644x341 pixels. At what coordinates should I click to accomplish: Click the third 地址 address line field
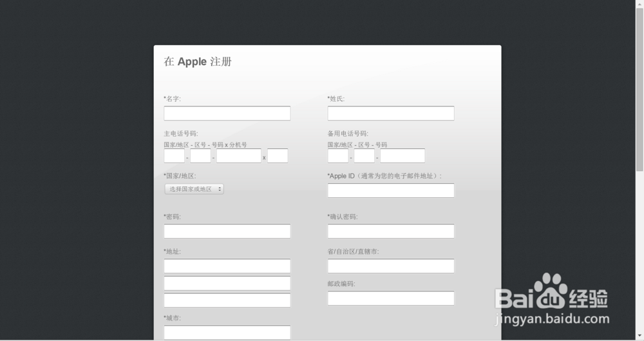(227, 300)
